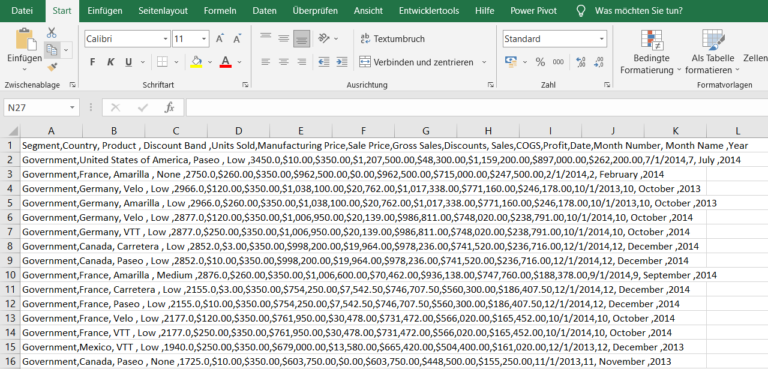Increase indent icon
The height and width of the screenshot is (369, 768).
tap(342, 62)
